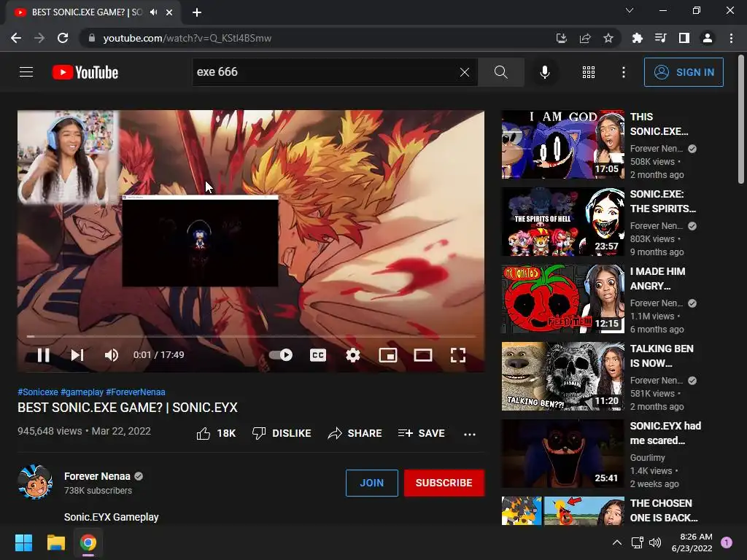Image resolution: width=747 pixels, height=560 pixels.
Task: Close the Sonic.exe YouTube tab
Action: tap(169, 12)
